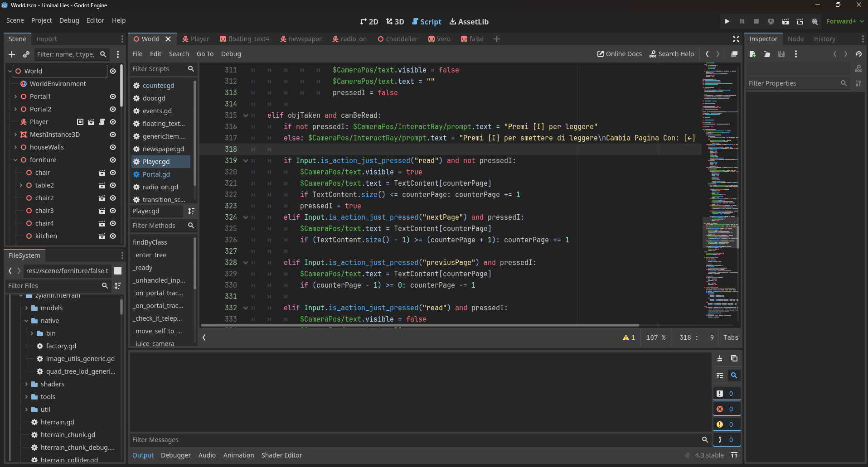Screen dimensions: 868x467
Task: Collapse the native folder in FileSystem
Action: 26,321
